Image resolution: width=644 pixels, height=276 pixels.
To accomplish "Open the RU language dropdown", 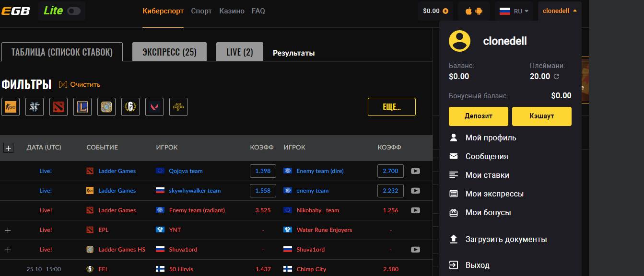I will pos(514,11).
